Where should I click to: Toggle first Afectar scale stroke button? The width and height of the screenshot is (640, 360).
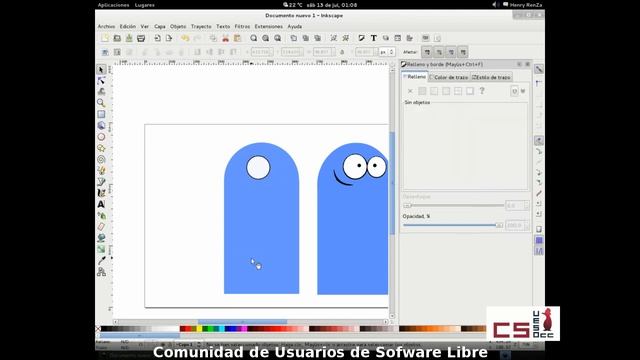point(427,52)
